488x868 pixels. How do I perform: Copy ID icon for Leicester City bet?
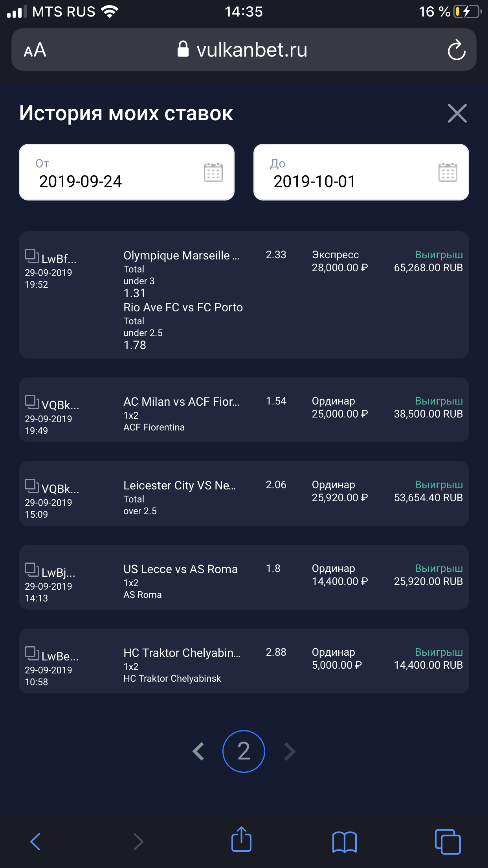pos(32,486)
